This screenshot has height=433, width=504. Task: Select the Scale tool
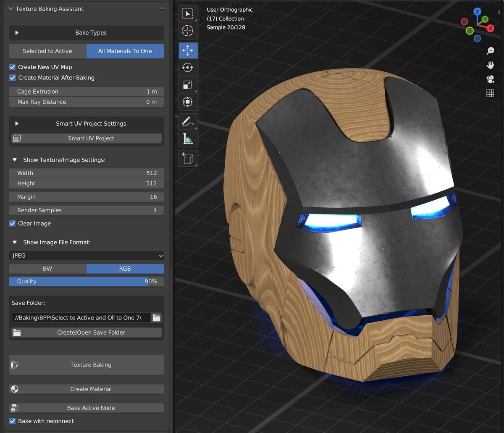pyautogui.click(x=188, y=84)
